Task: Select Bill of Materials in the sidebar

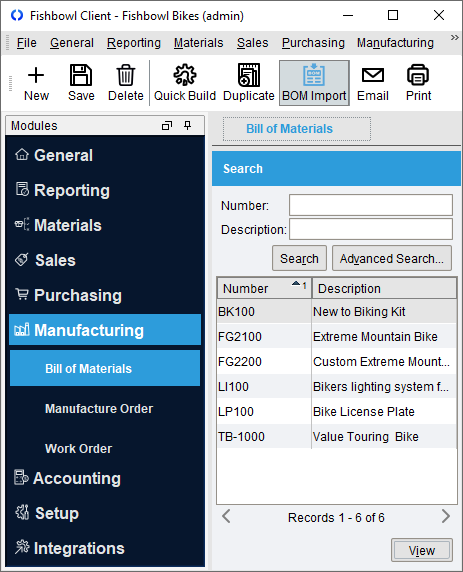Action: click(x=105, y=368)
